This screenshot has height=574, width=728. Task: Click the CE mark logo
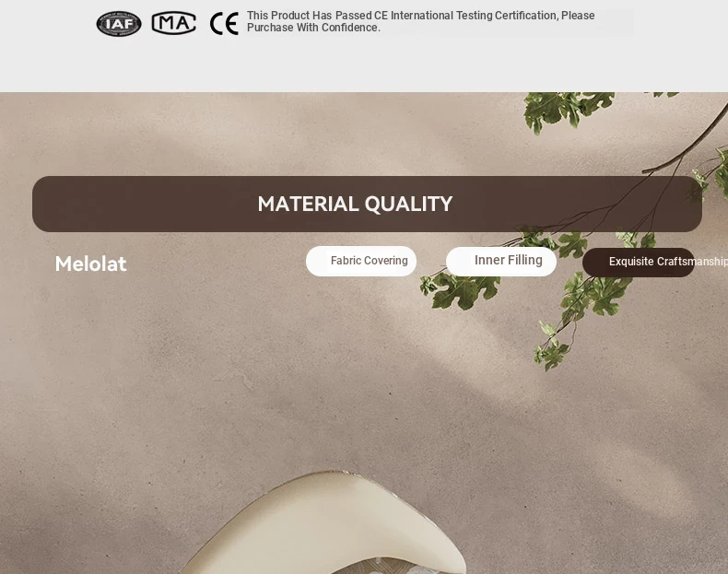pos(224,24)
